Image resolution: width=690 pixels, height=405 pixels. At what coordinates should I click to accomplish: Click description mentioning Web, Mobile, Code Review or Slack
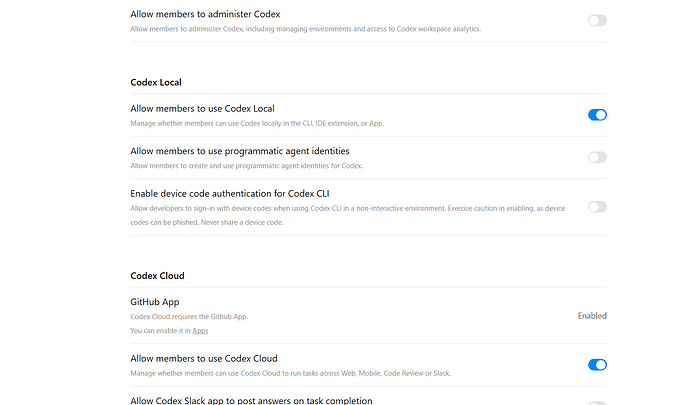coord(290,373)
